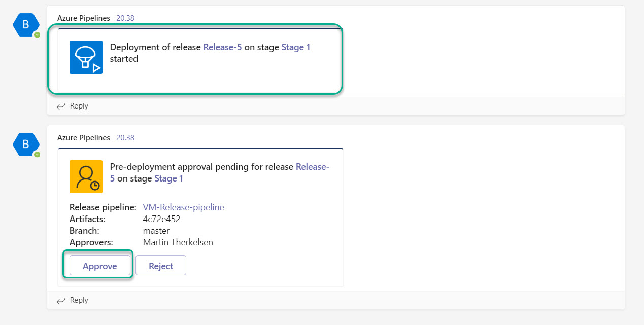Open Stage 1 link in the approval pending card
The width and height of the screenshot is (644, 325).
point(168,178)
